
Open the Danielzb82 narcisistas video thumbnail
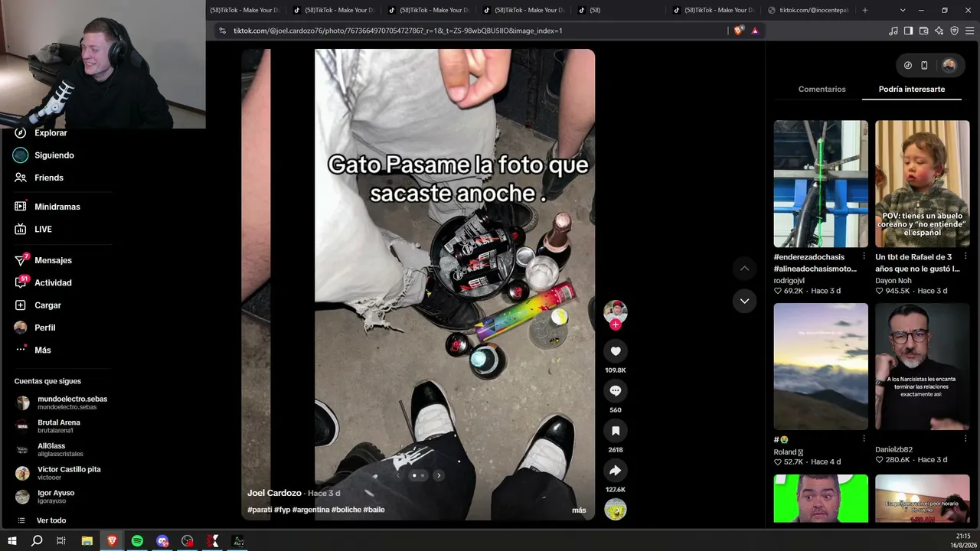coord(923,367)
